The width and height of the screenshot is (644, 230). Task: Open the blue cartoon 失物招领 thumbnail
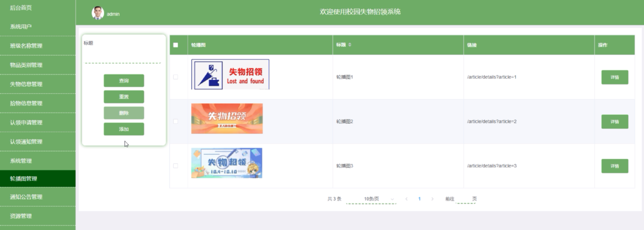click(227, 163)
